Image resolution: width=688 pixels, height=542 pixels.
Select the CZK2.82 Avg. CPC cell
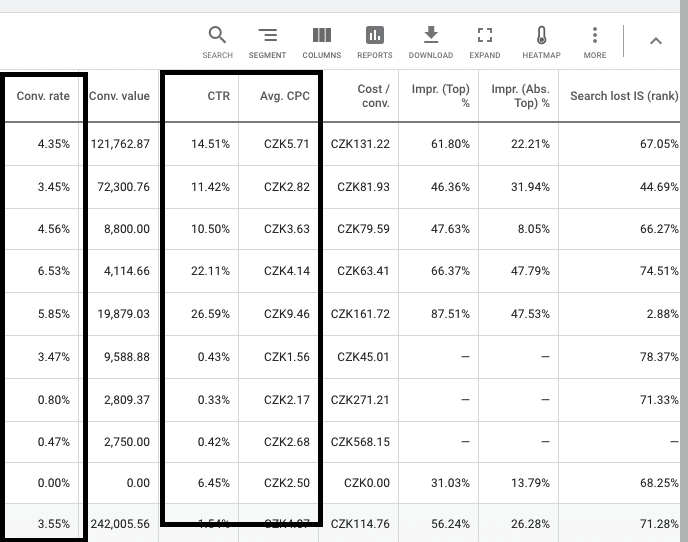click(x=287, y=187)
